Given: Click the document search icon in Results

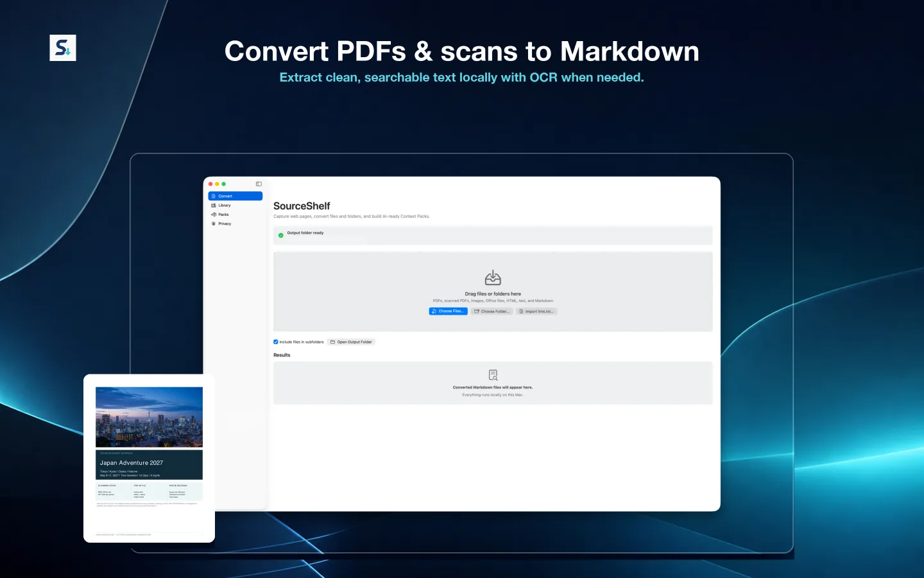Looking at the screenshot, I should pyautogui.click(x=493, y=375).
